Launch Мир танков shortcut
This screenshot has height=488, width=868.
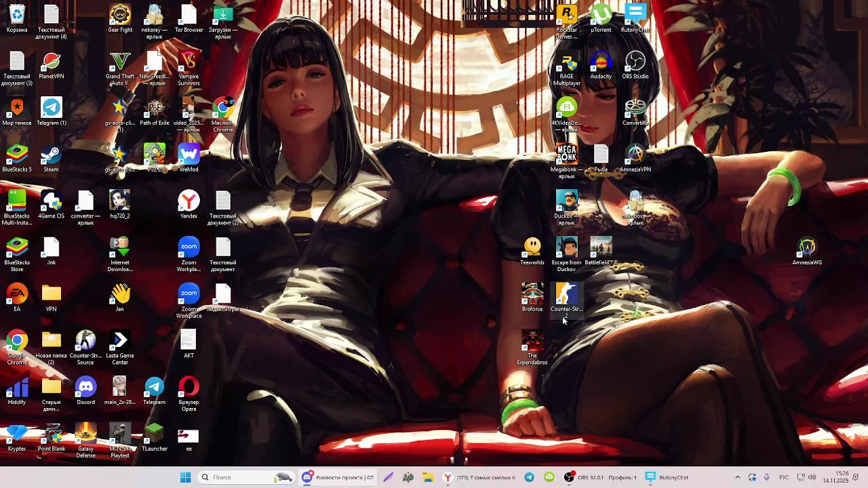17,112
